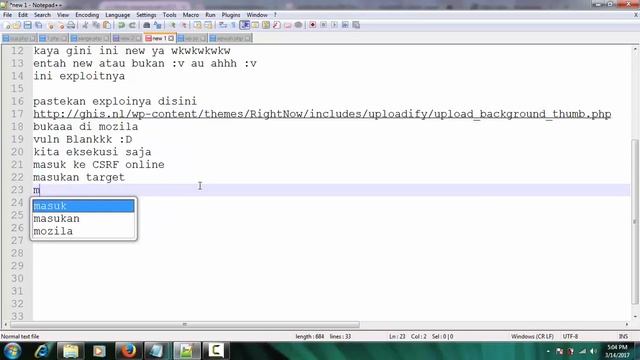Screen dimensions: 640x360
Task: Toggle the document map panel icon
Action: 266,25
